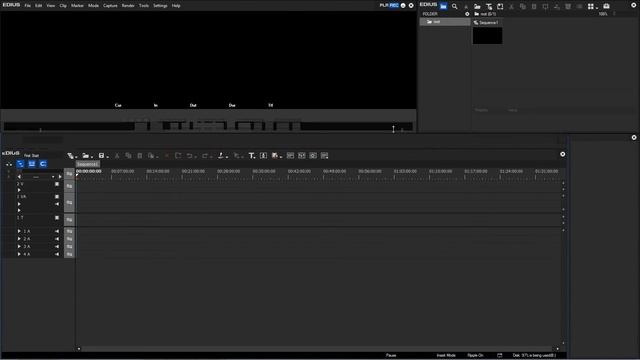Switch to REC recorder mode
640x360 pixels.
click(x=394, y=5)
